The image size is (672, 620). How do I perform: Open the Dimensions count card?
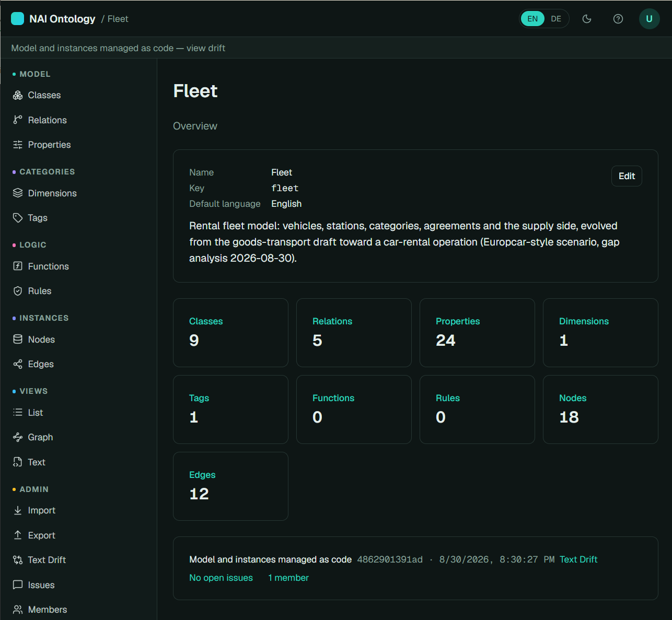click(600, 333)
